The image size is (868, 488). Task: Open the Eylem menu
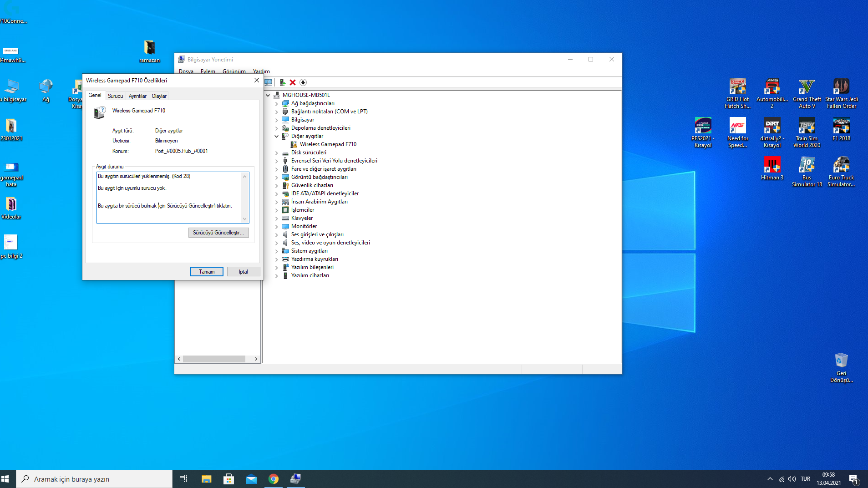click(208, 71)
